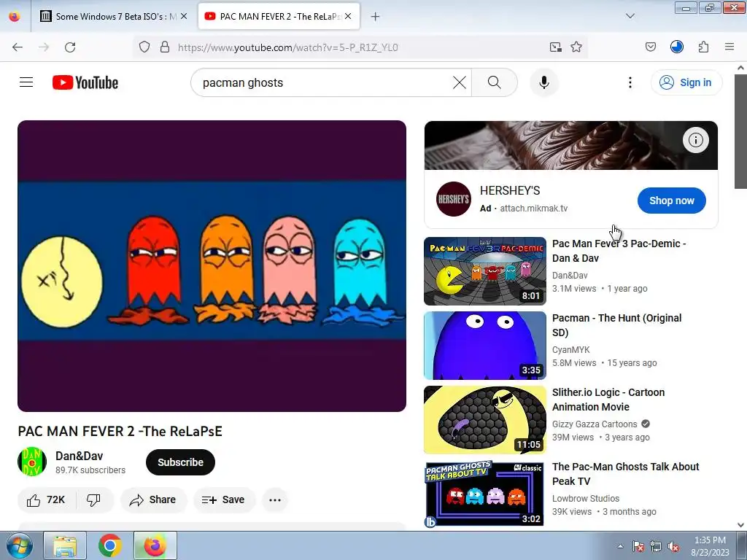Click the URL address bar
The height and width of the screenshot is (560, 747).
(360, 47)
